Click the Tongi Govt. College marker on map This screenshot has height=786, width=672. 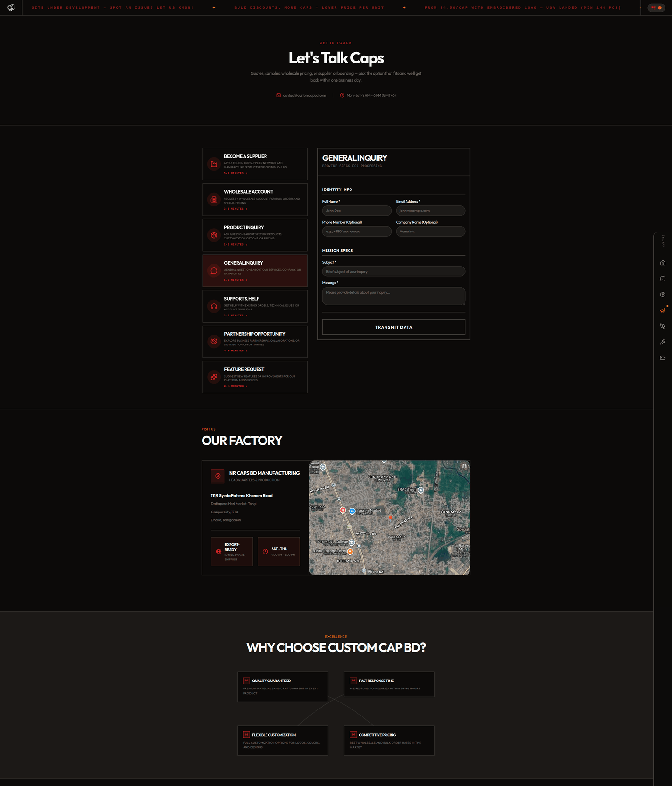point(352,542)
